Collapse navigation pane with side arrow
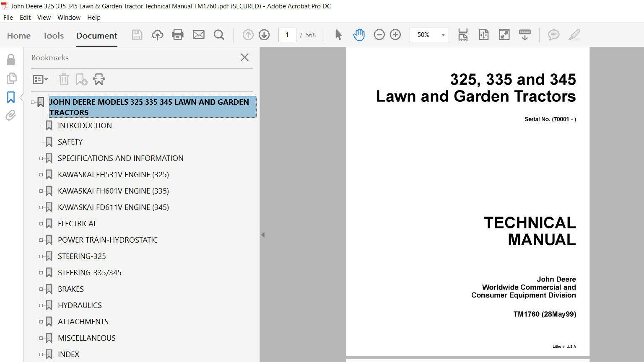This screenshot has height=362, width=644. [x=263, y=235]
